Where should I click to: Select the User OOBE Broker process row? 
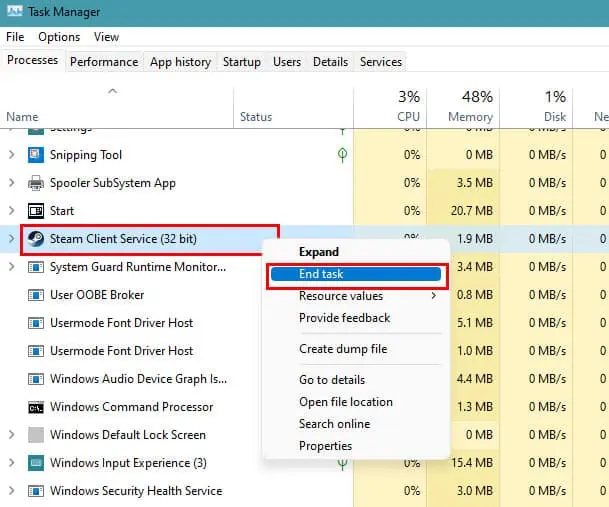[x=97, y=295]
